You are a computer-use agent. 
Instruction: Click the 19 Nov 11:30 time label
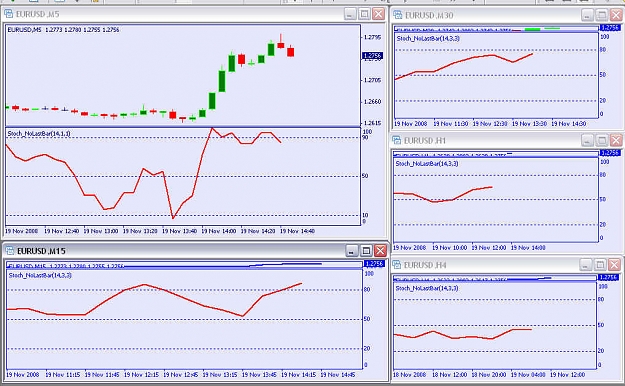coord(451,124)
